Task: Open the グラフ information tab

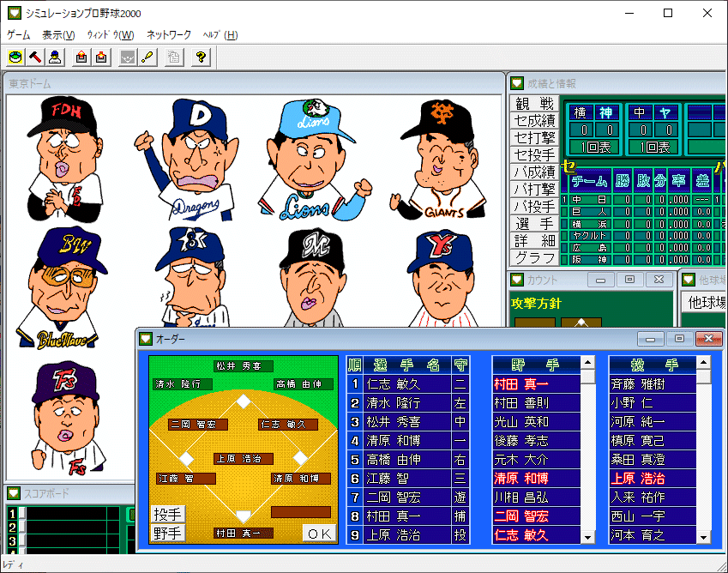Action: coord(534,257)
